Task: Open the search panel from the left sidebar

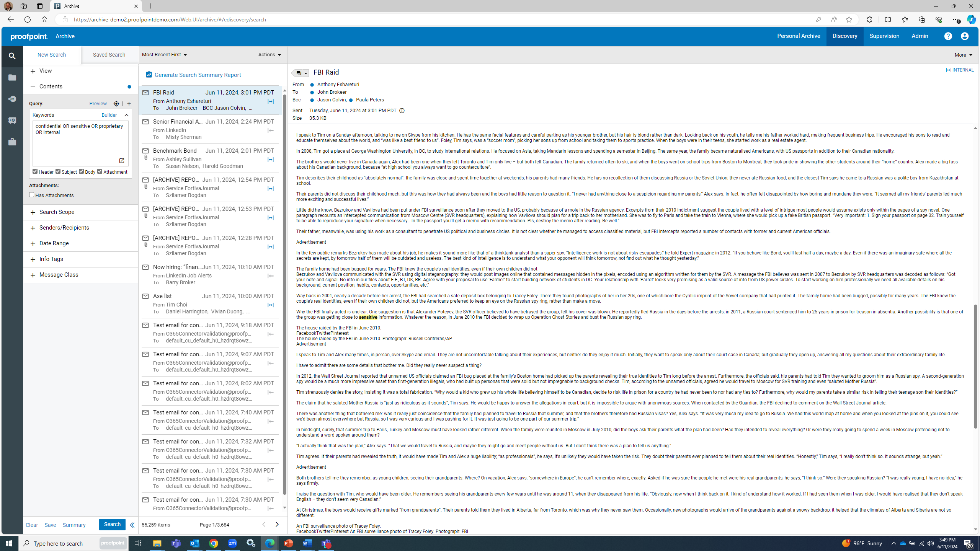Action: pos(12,56)
